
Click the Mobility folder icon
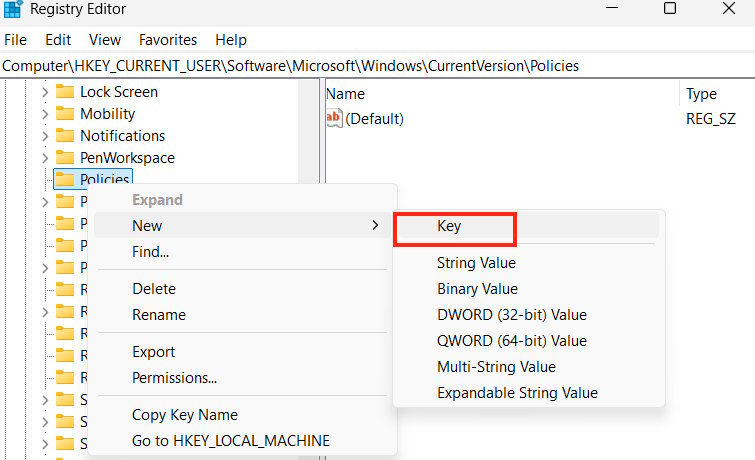[65, 114]
